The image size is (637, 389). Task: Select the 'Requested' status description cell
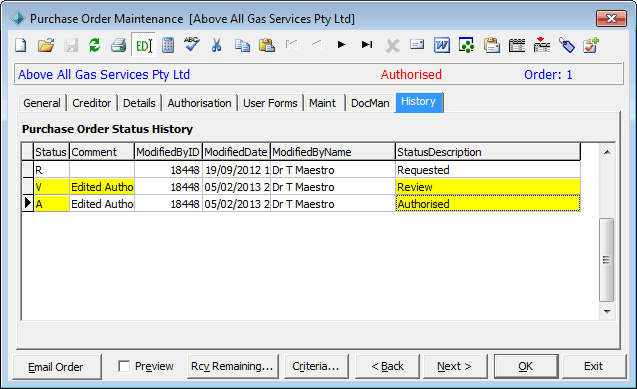488,170
